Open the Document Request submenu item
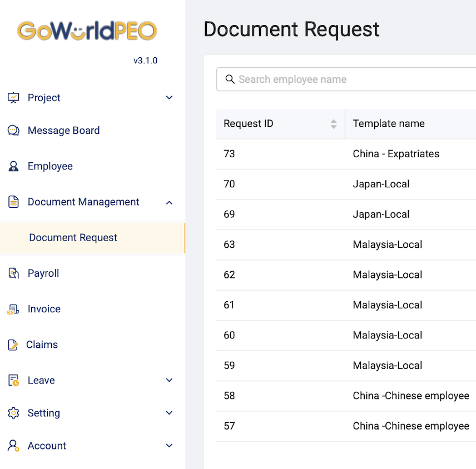 point(73,238)
